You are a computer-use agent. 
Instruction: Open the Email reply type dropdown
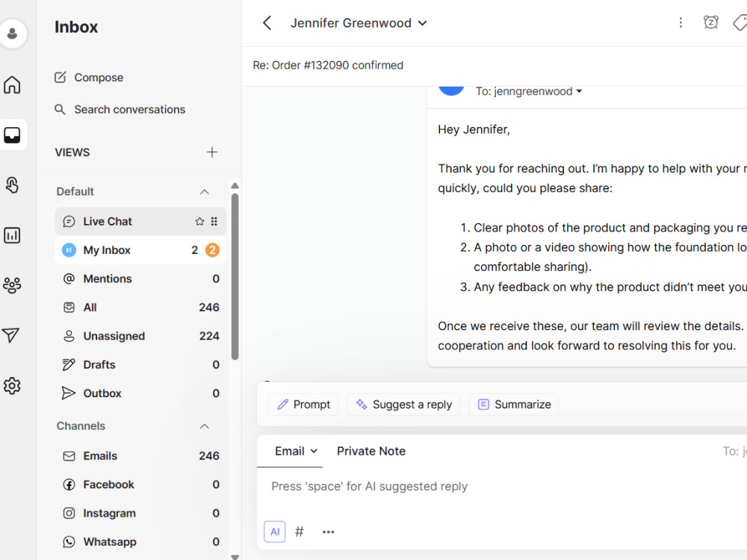pos(296,451)
